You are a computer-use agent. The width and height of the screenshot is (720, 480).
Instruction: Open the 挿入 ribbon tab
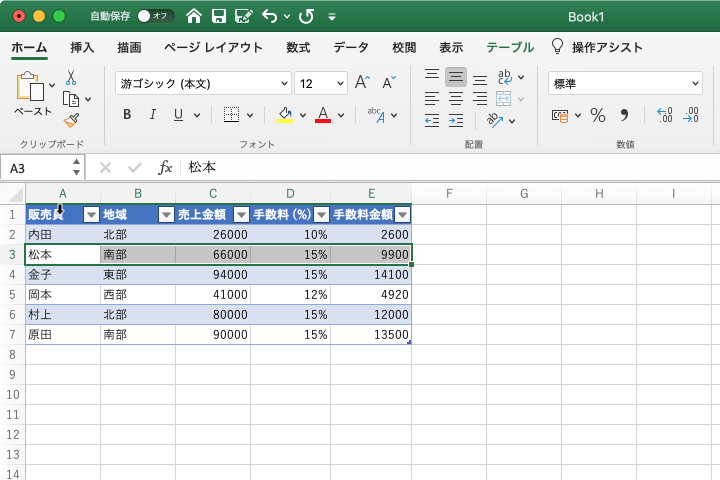[x=82, y=47]
